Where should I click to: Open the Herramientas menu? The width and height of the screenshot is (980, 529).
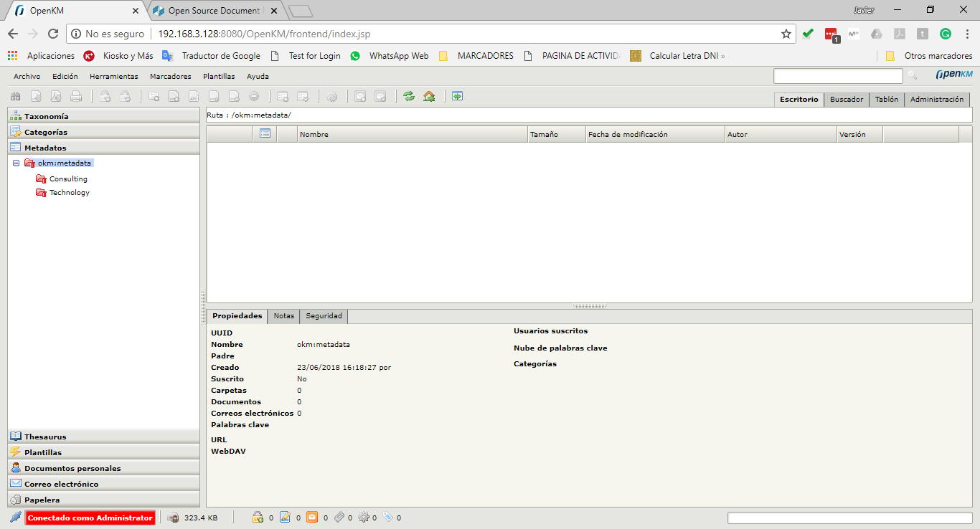pyautogui.click(x=113, y=76)
